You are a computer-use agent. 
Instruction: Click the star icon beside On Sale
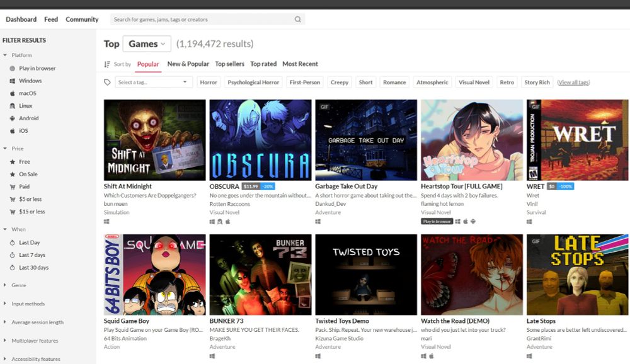pyautogui.click(x=13, y=174)
